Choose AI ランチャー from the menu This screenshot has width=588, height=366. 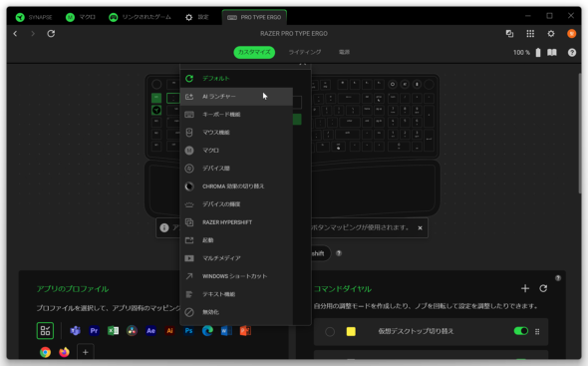tap(236, 97)
